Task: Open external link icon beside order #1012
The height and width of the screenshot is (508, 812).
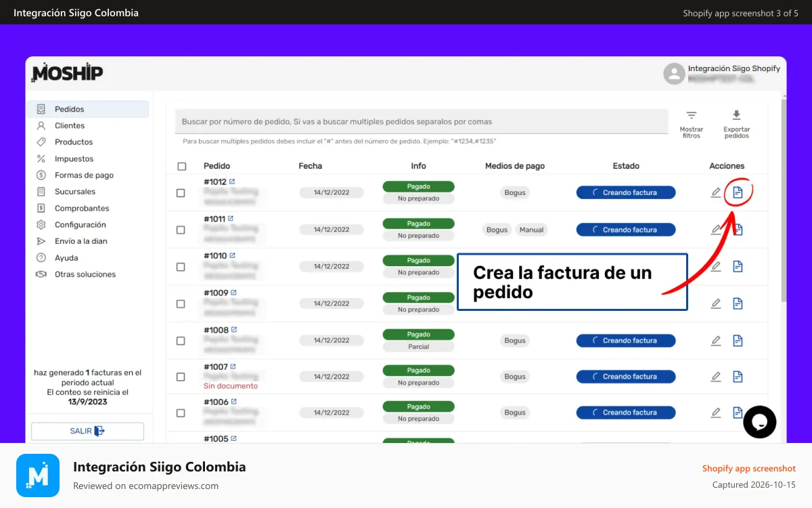Action: click(232, 182)
